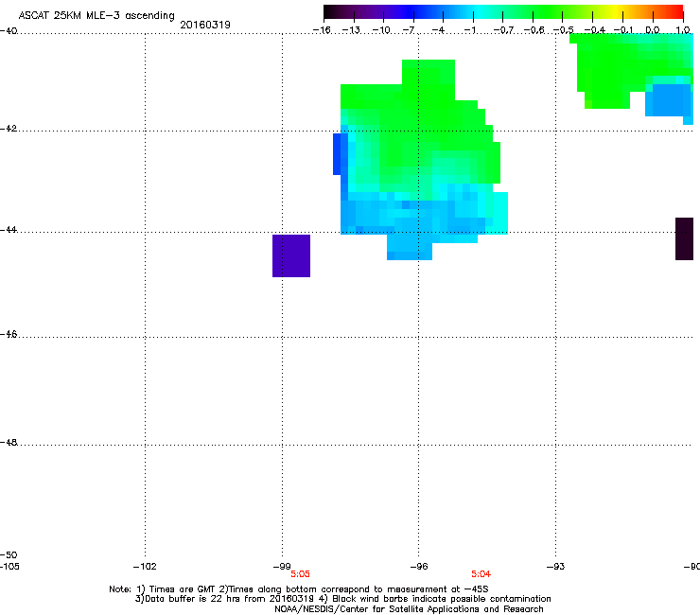Select the -4 label on the color scale
The width and height of the screenshot is (700, 615).
click(438, 30)
